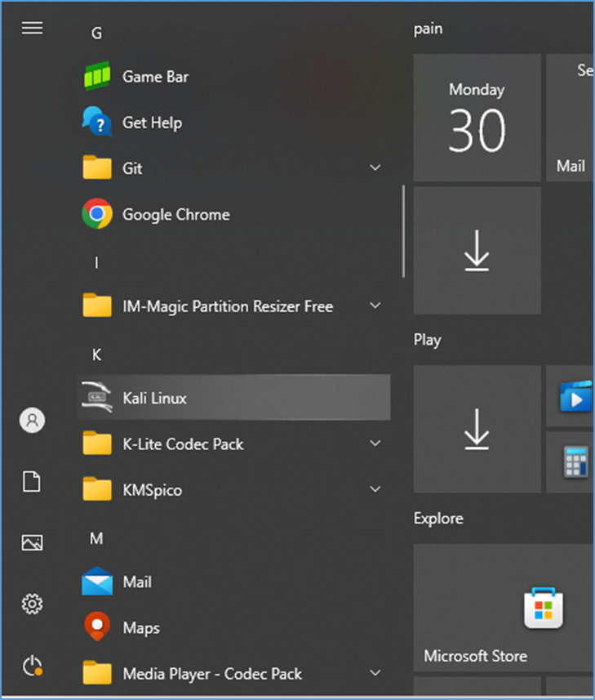This screenshot has height=700, width=595.
Task: Click 'Media Player - Codec Pack' label
Action: coord(212,674)
